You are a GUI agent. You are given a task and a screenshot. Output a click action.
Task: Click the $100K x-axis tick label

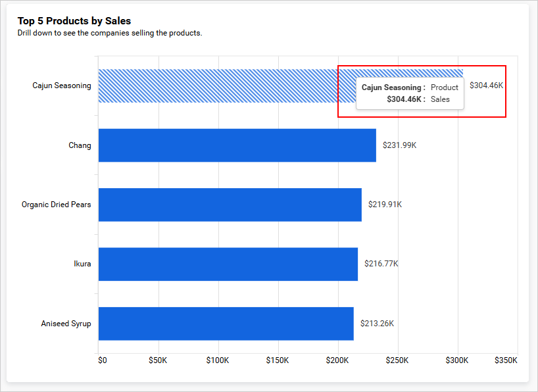[218, 360]
